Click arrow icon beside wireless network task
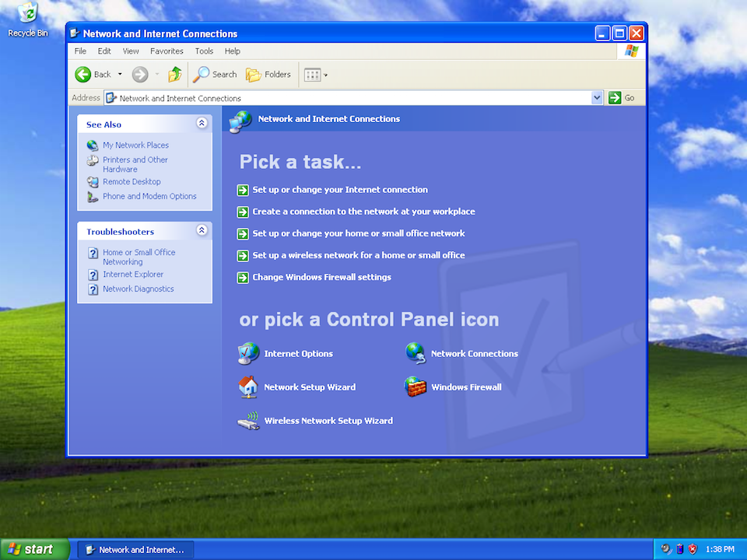 243,256
